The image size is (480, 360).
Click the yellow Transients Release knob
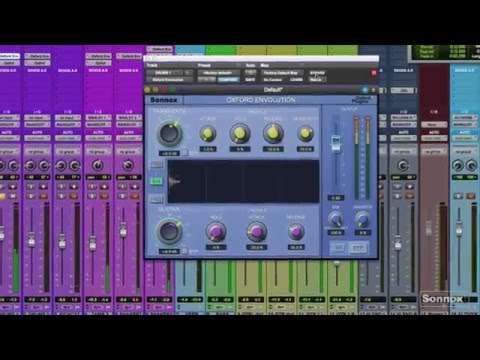point(273,133)
